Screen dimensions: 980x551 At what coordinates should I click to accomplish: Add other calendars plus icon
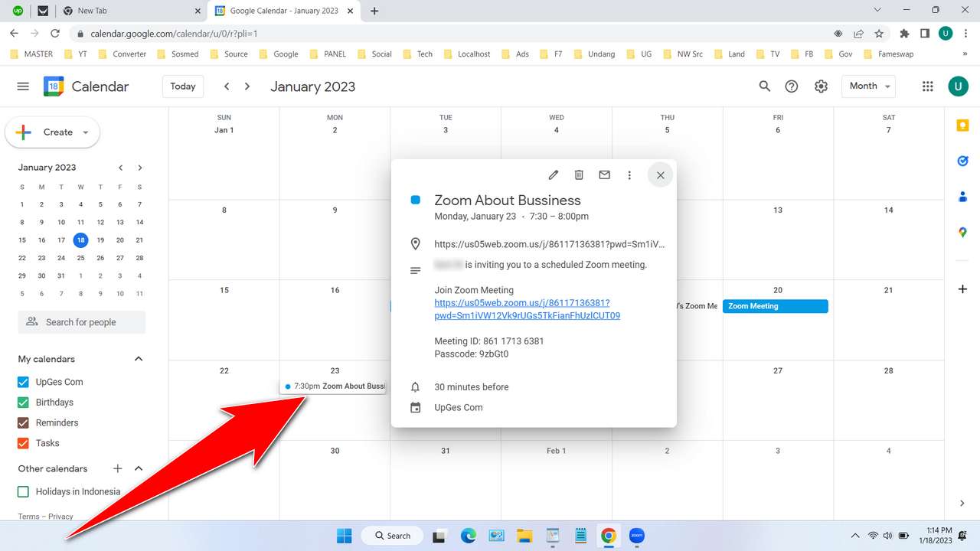pyautogui.click(x=117, y=468)
